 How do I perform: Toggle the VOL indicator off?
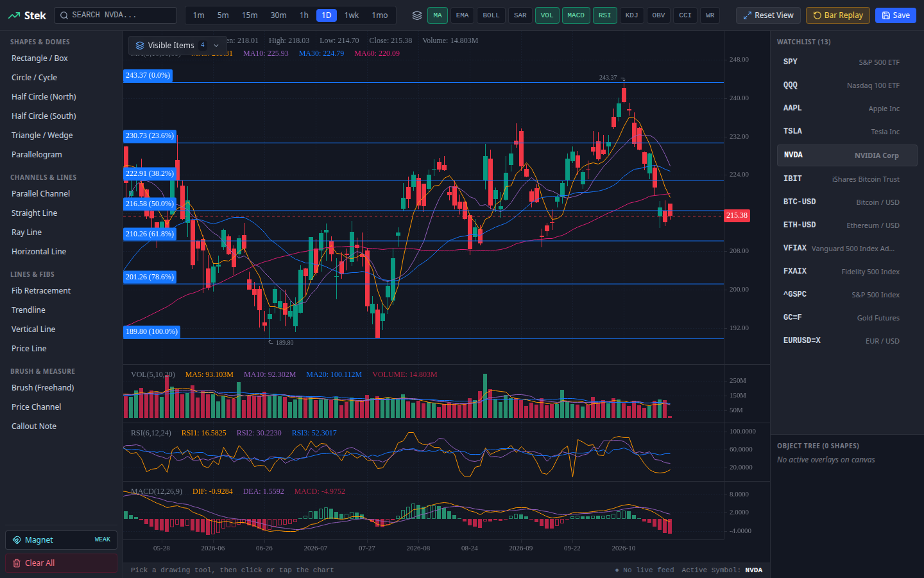[x=547, y=15]
